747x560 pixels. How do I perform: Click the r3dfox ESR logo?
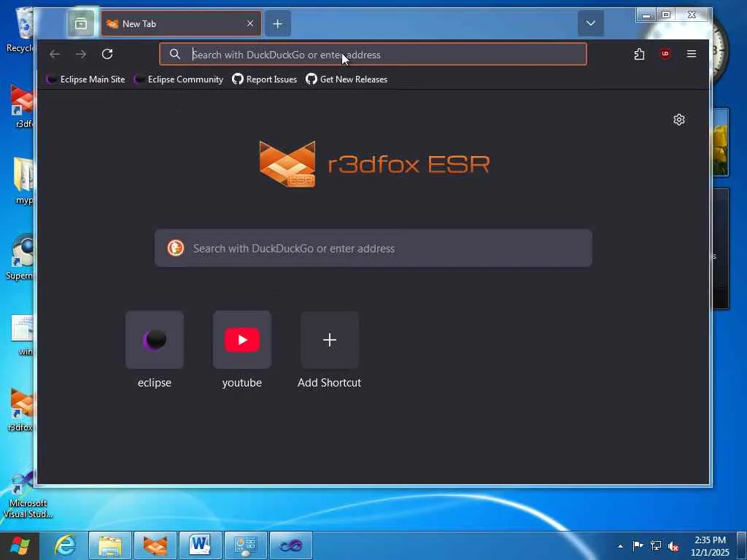pyautogui.click(x=374, y=164)
